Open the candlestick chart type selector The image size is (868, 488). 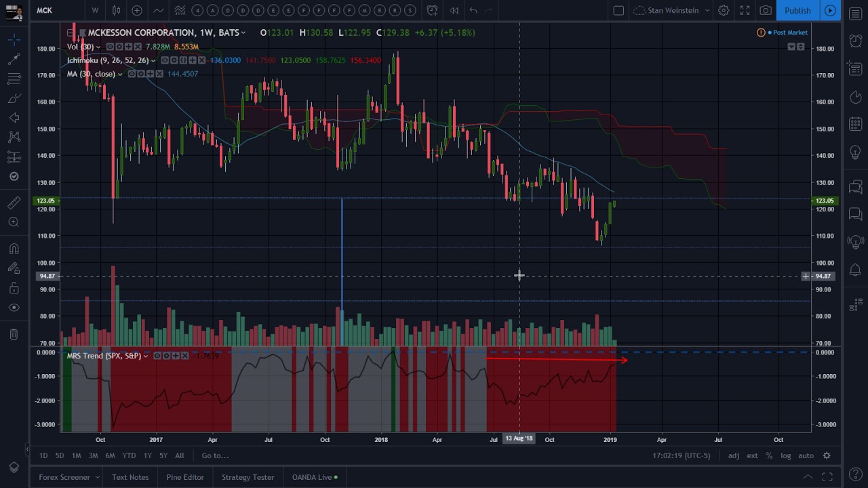tap(116, 10)
